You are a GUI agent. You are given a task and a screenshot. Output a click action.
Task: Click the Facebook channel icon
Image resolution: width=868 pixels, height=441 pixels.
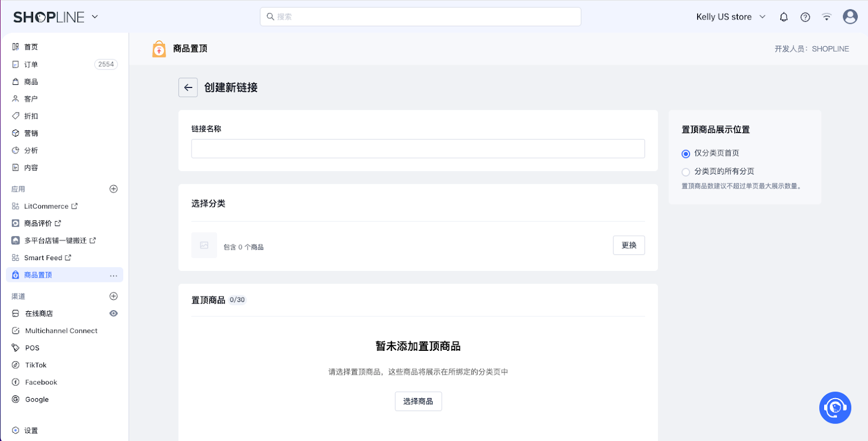(16, 382)
